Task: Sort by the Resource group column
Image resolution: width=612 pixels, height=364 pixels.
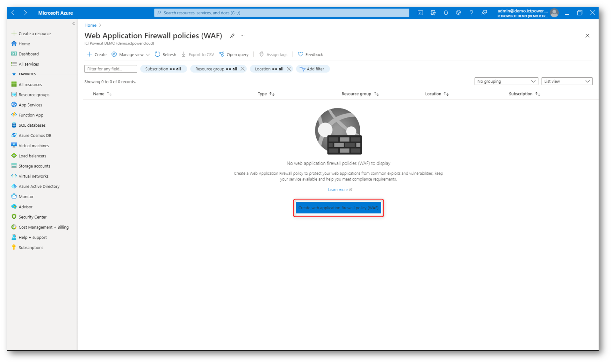Action: 360,94
